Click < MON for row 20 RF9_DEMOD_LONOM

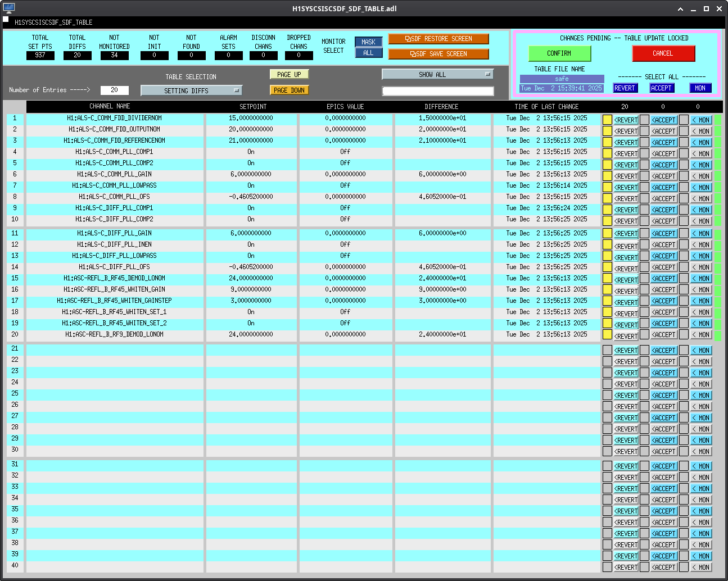click(x=701, y=335)
